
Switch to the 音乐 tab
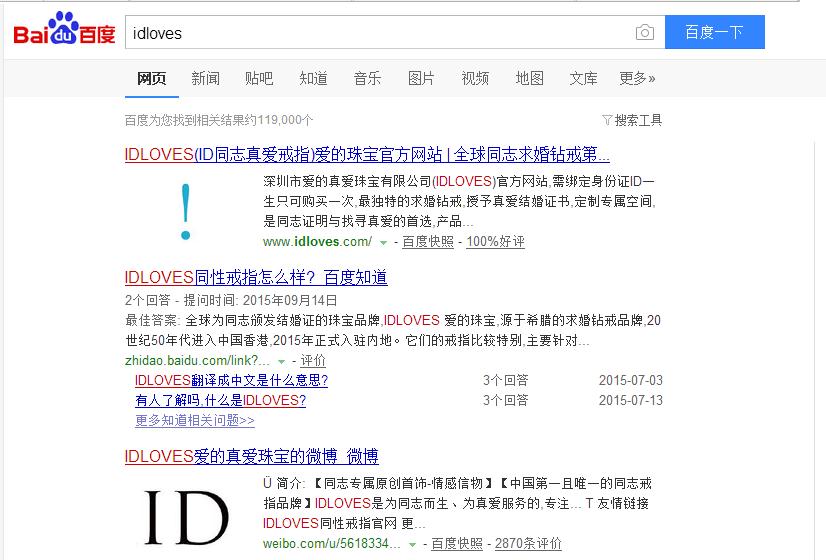[x=367, y=78]
